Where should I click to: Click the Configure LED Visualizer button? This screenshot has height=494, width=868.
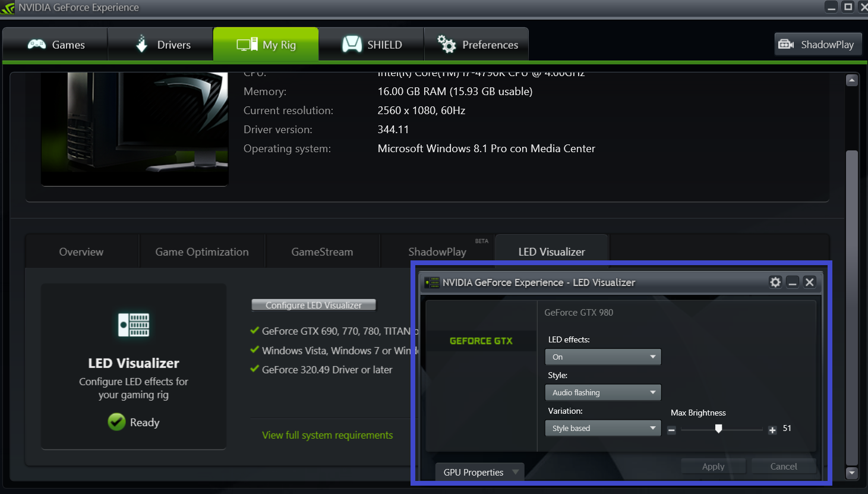(x=314, y=305)
